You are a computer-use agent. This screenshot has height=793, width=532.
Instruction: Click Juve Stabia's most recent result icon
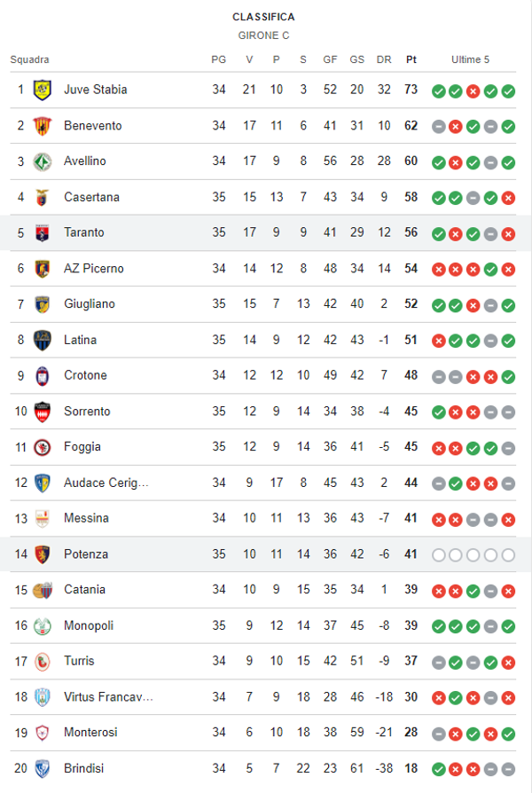click(x=508, y=90)
